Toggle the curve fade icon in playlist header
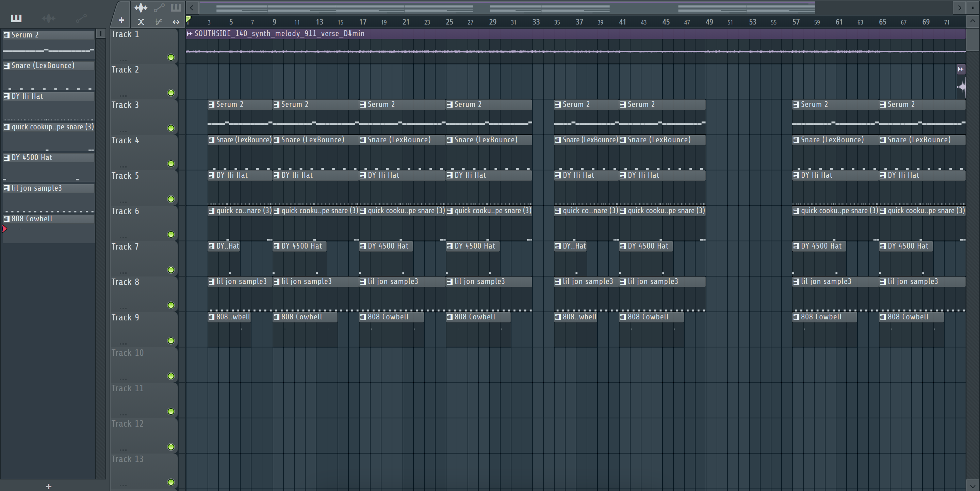 pos(159,22)
